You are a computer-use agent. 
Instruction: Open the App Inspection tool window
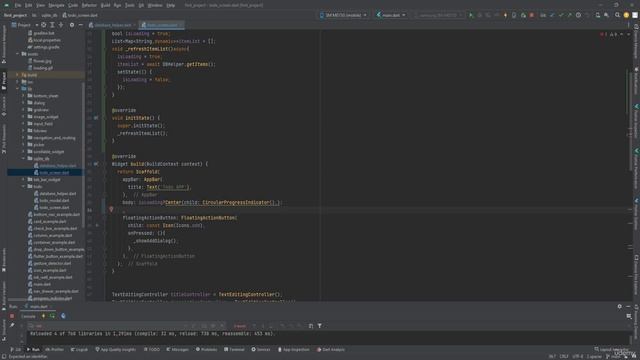point(294,349)
